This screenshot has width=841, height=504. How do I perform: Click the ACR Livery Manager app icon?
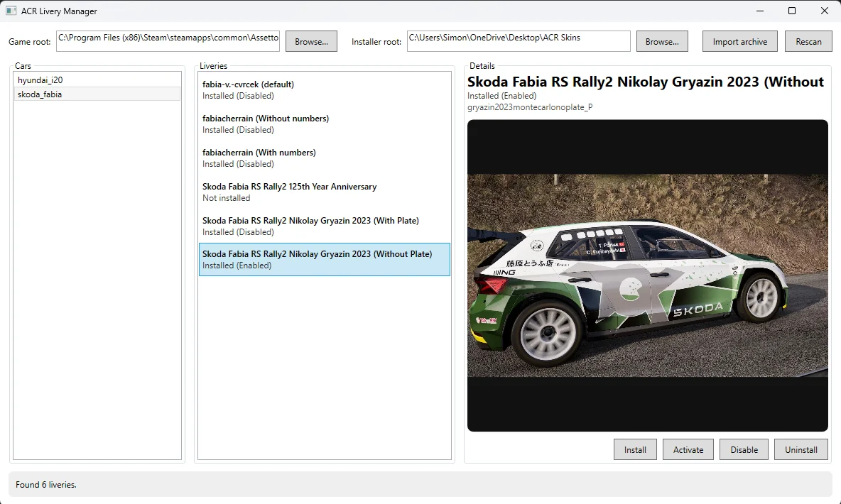pyautogui.click(x=11, y=11)
